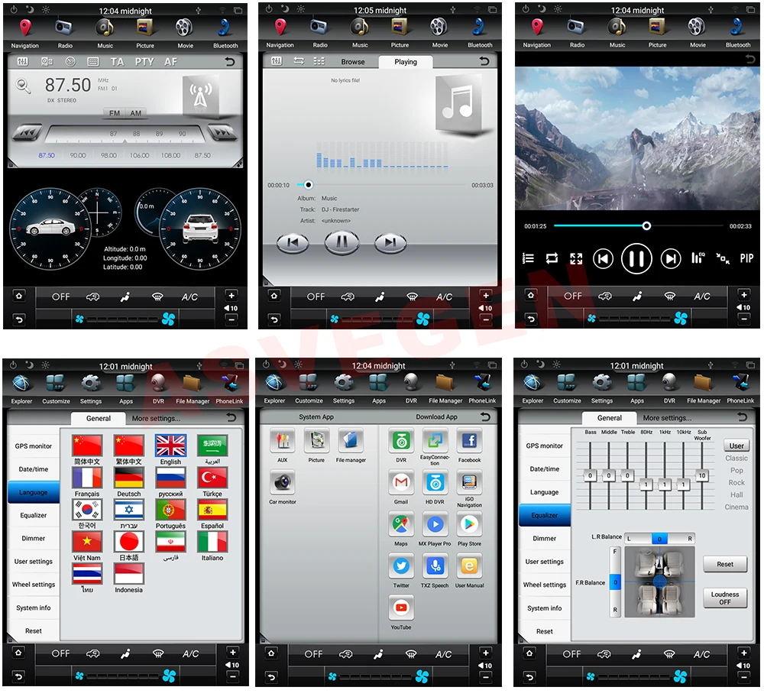Open the Maps app
The height and width of the screenshot is (700, 764).
401,529
